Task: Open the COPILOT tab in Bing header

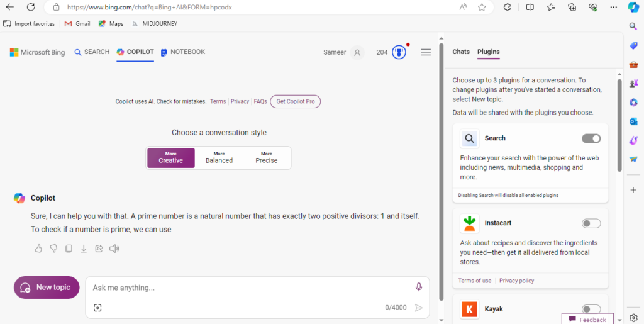Action: pos(135,52)
